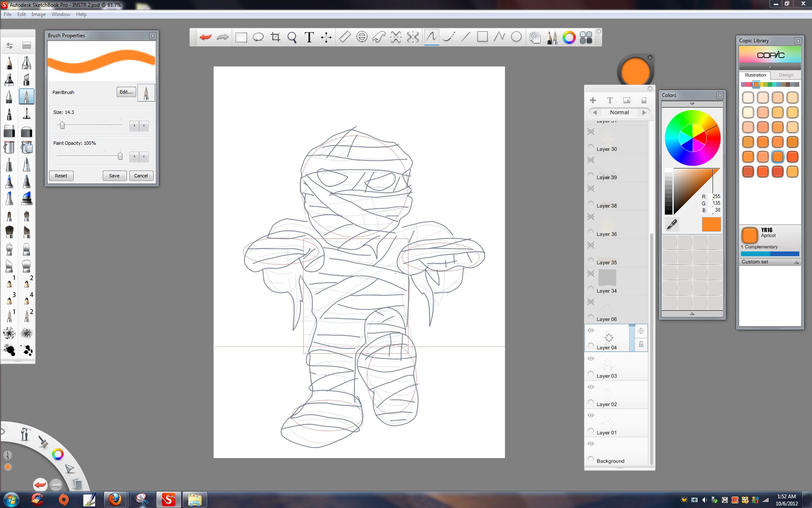Hide Layer 04 using its eye icon

[591, 330]
